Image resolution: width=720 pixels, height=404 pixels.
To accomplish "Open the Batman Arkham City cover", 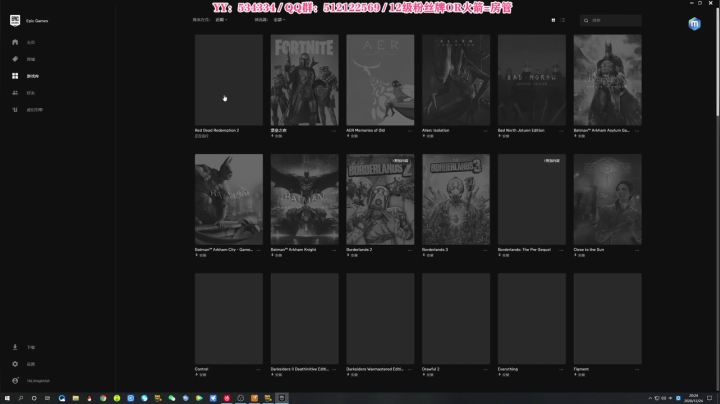I will click(x=229, y=199).
